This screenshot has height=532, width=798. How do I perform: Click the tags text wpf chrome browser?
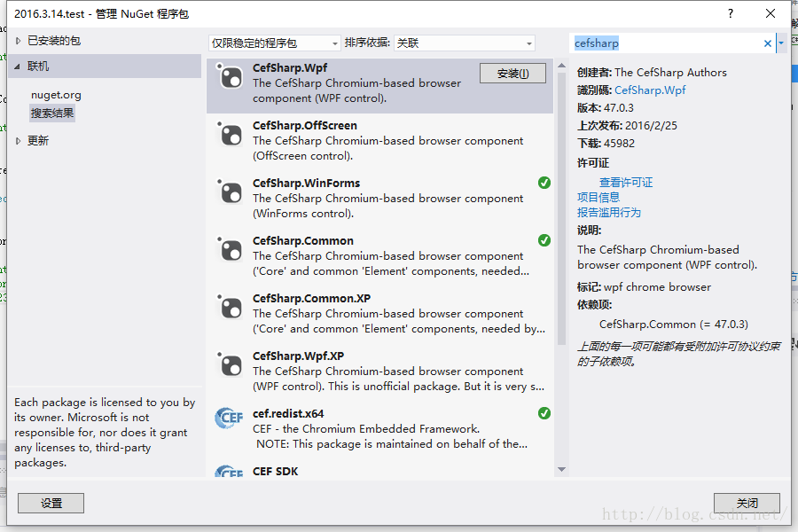pos(658,287)
